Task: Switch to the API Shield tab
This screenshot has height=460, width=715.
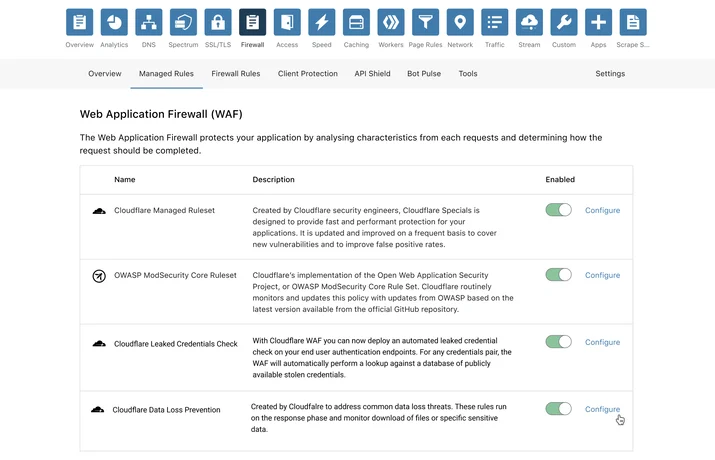Action: coord(373,73)
